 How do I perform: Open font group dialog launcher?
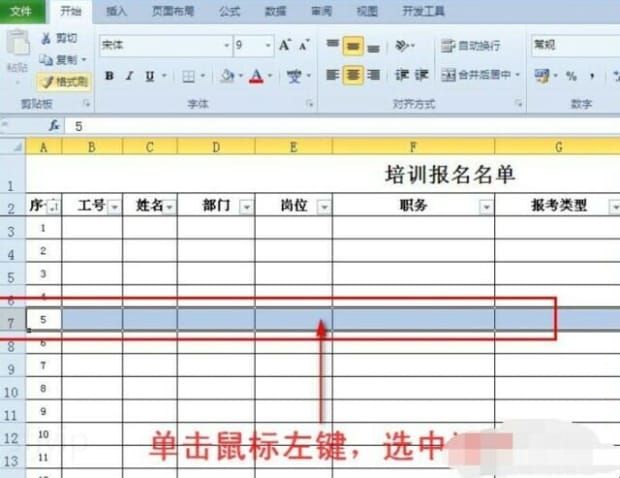point(309,104)
